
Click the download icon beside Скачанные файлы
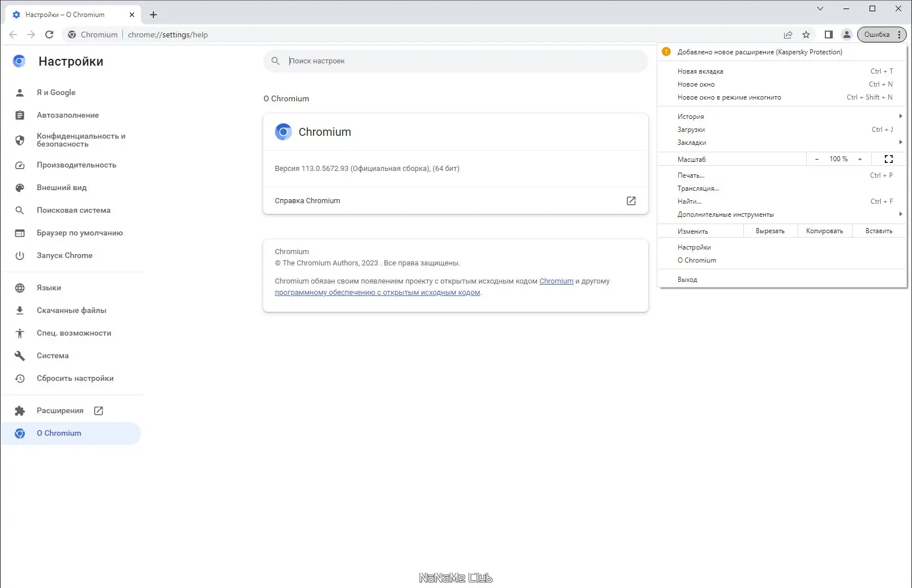[20, 310]
